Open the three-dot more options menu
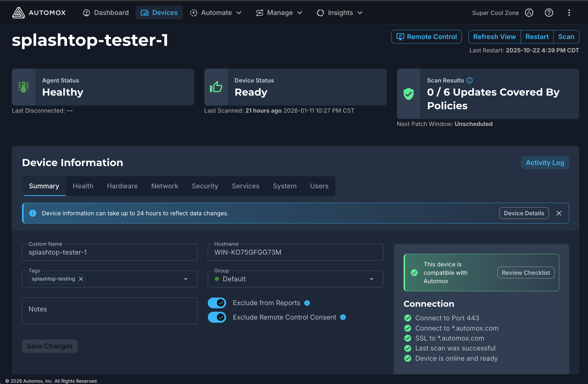 569,13
